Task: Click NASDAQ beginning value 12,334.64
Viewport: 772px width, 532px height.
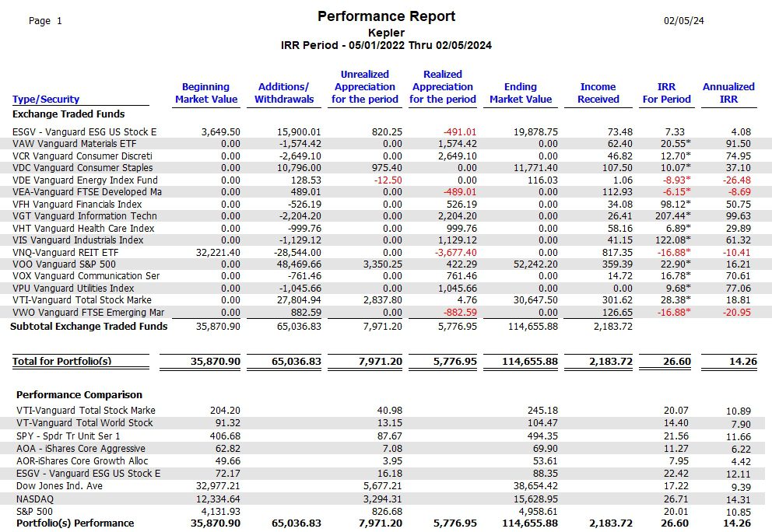Action: (218, 499)
